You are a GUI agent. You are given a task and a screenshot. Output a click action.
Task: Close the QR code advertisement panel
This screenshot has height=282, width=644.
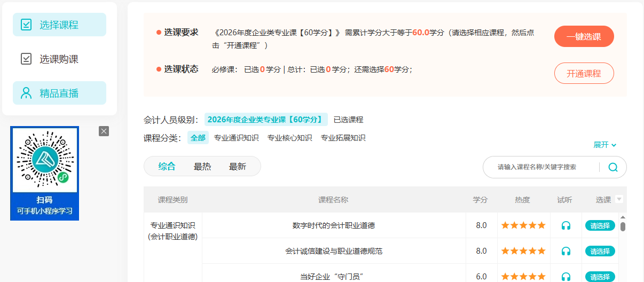point(104,131)
